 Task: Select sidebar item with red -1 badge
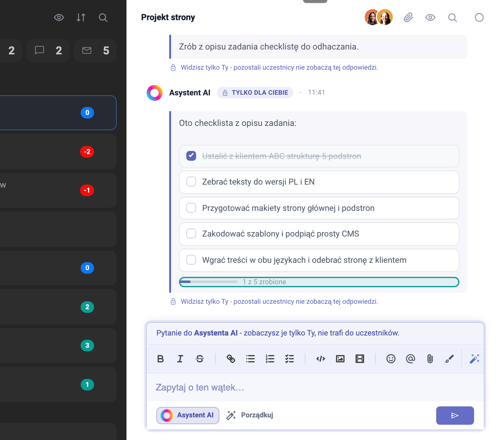point(58,190)
